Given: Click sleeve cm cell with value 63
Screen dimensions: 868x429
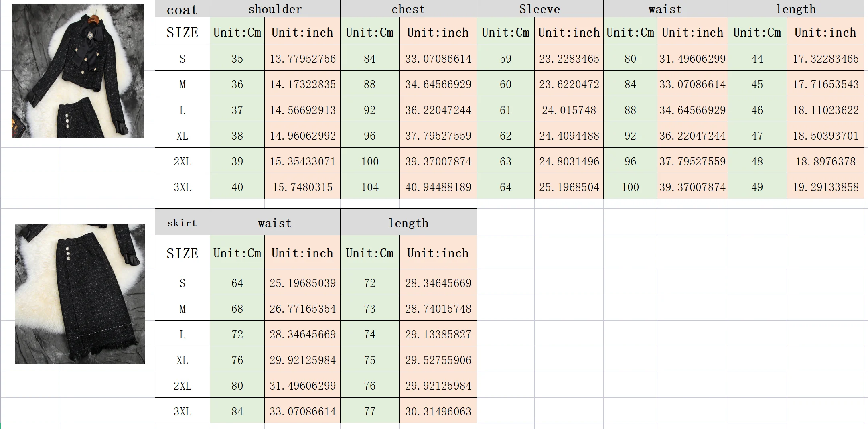Looking at the screenshot, I should (505, 161).
